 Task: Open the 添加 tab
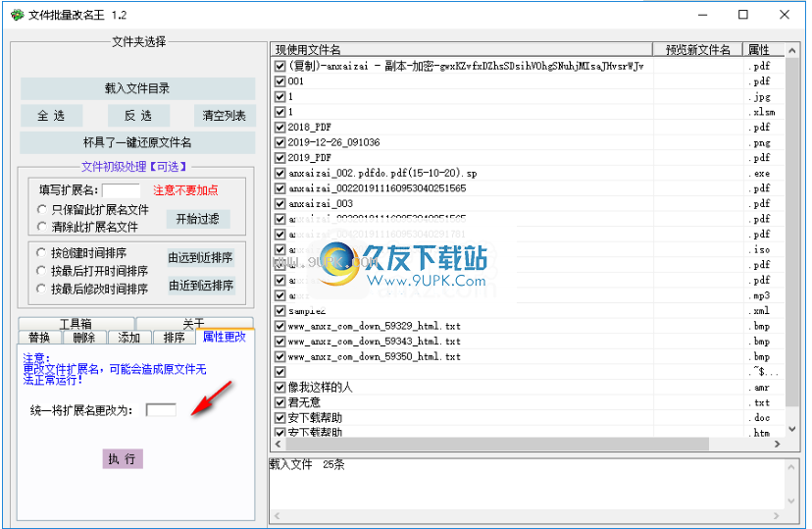pyautogui.click(x=129, y=338)
